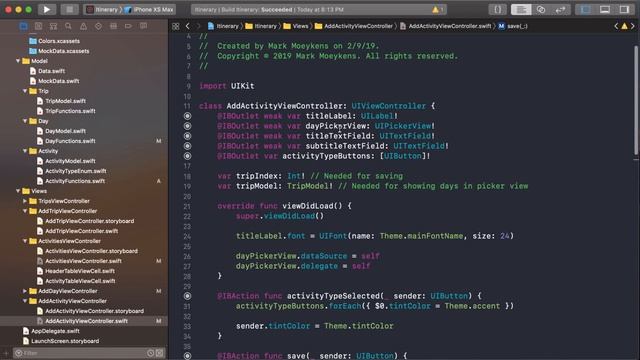Show the debug navigator tab
The height and width of the screenshot is (360, 640).
click(113, 26)
